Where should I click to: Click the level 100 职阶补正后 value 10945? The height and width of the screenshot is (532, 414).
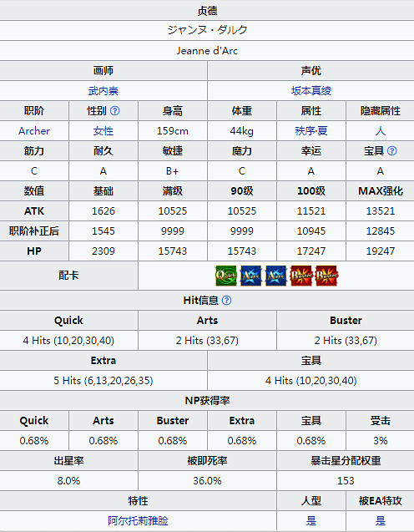[311, 231]
